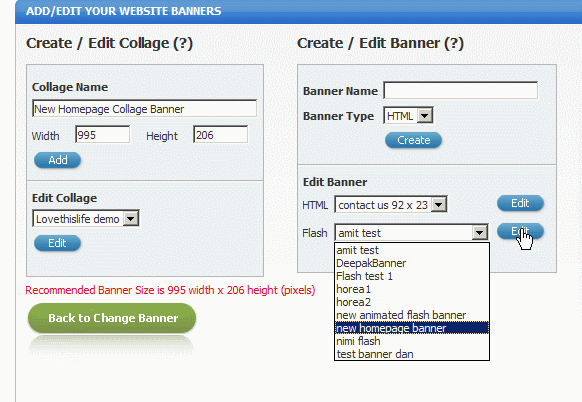Click Edit button under Edit Collage
The width and height of the screenshot is (582, 402).
[58, 243]
